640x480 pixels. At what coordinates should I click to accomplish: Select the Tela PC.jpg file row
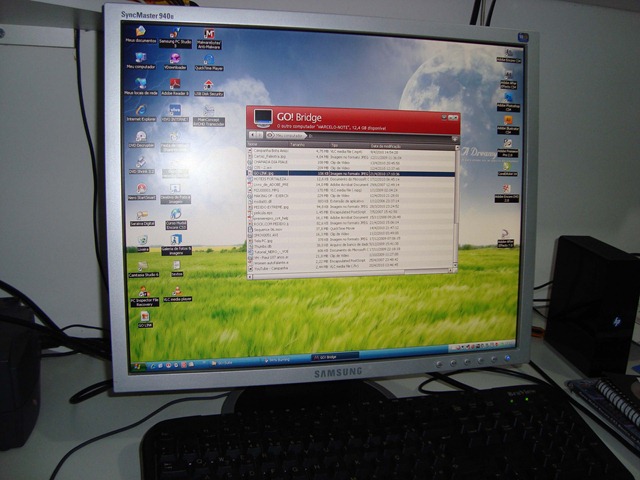point(351,240)
